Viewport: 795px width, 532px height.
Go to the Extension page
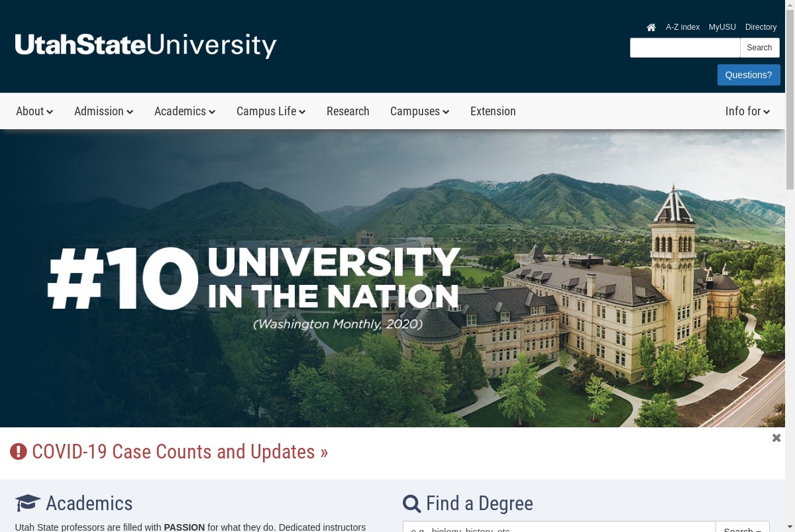point(493,111)
